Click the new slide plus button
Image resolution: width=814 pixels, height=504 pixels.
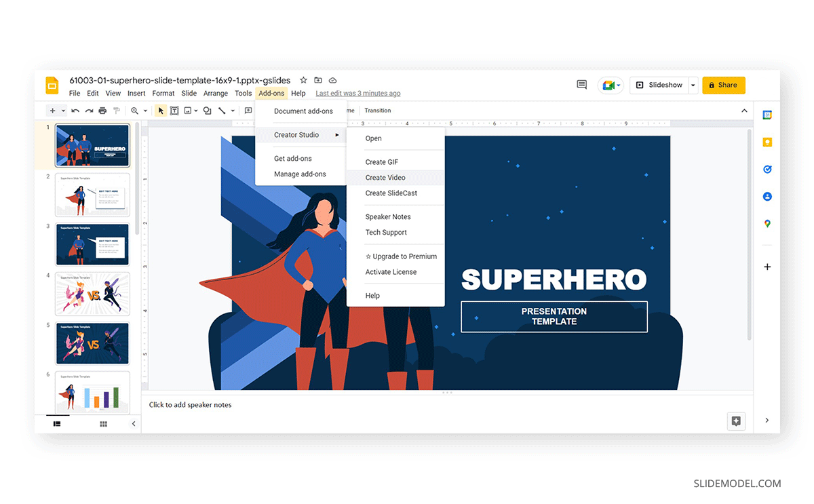(x=53, y=111)
